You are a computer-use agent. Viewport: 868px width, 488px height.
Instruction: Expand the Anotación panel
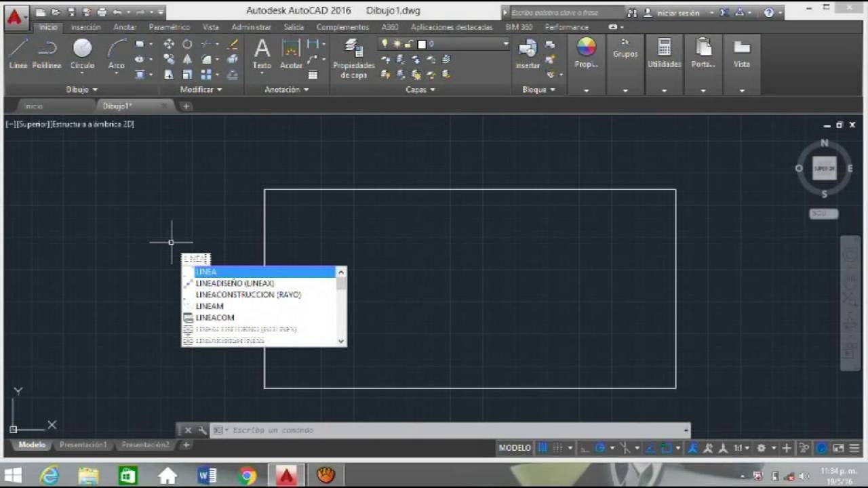pos(287,89)
